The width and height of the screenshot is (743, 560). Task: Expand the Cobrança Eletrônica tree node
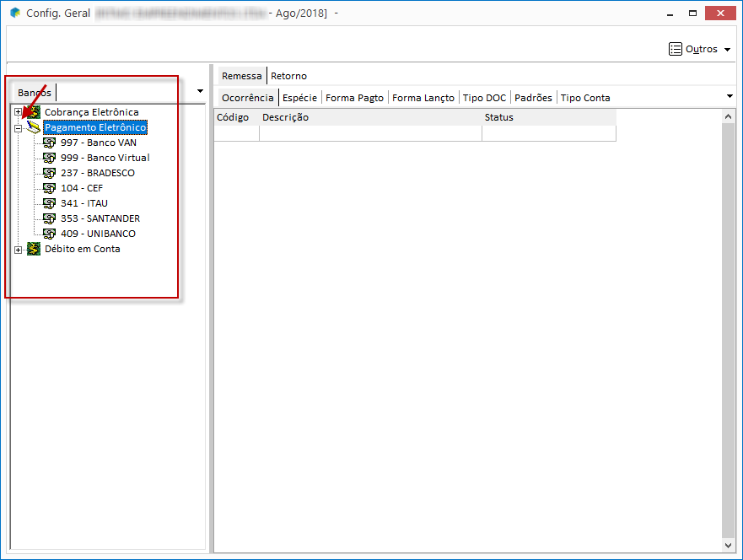pyautogui.click(x=19, y=112)
